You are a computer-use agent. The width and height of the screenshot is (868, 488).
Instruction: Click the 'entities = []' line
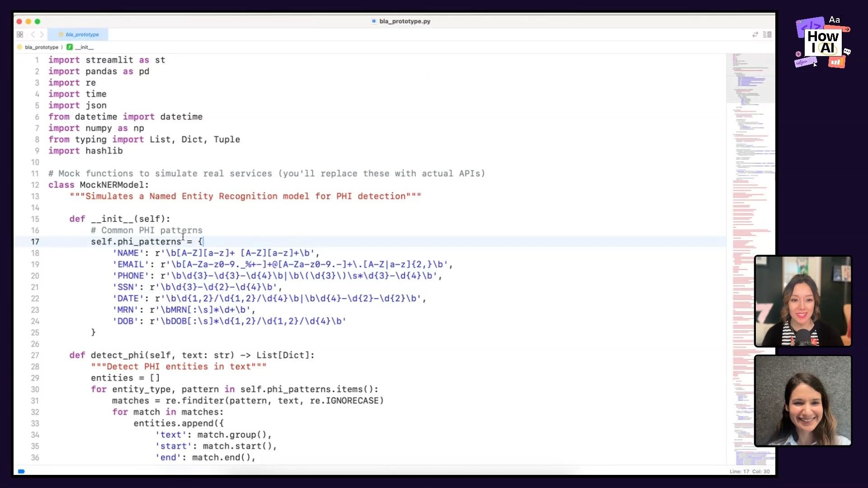(125, 378)
